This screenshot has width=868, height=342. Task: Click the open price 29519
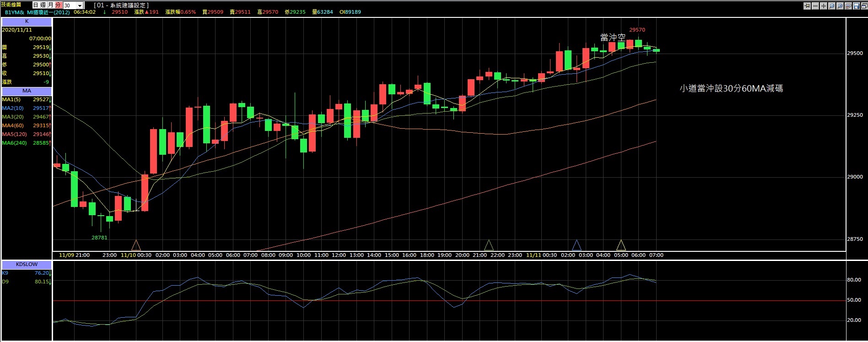pyautogui.click(x=41, y=47)
